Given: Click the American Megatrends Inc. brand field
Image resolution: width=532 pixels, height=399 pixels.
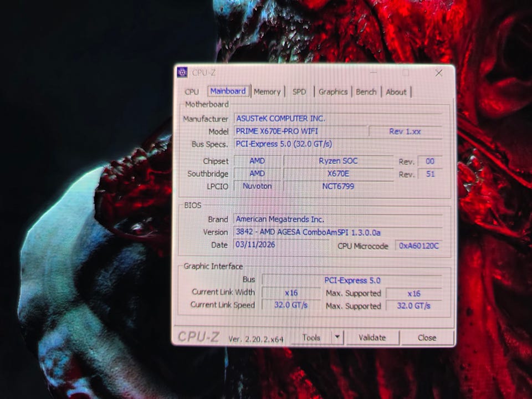Looking at the screenshot, I should [x=338, y=219].
